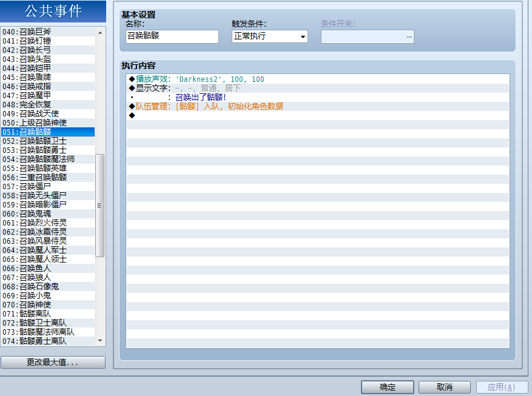Select list entry 045:召唤盾牌
532x396 pixels.
click(x=48, y=77)
